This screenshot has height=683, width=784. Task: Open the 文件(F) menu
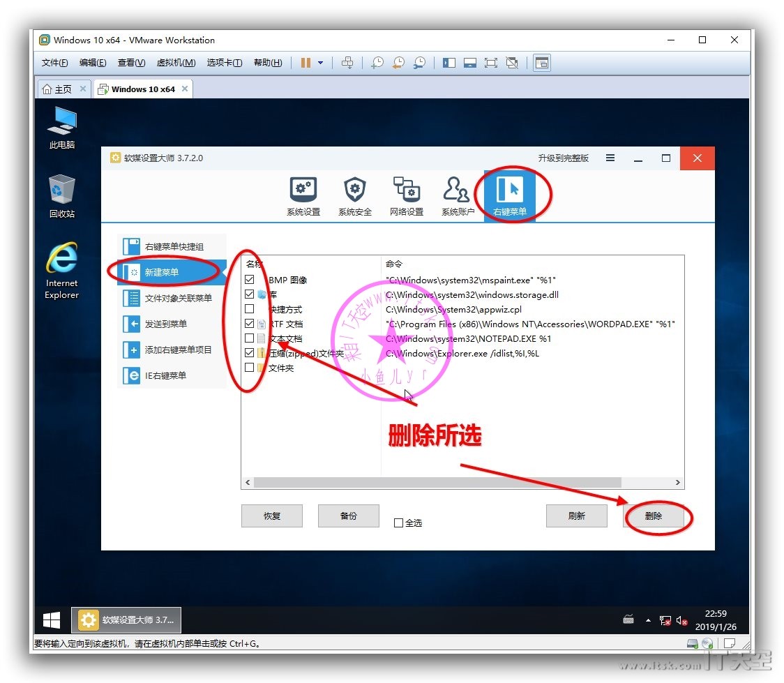pyautogui.click(x=54, y=63)
